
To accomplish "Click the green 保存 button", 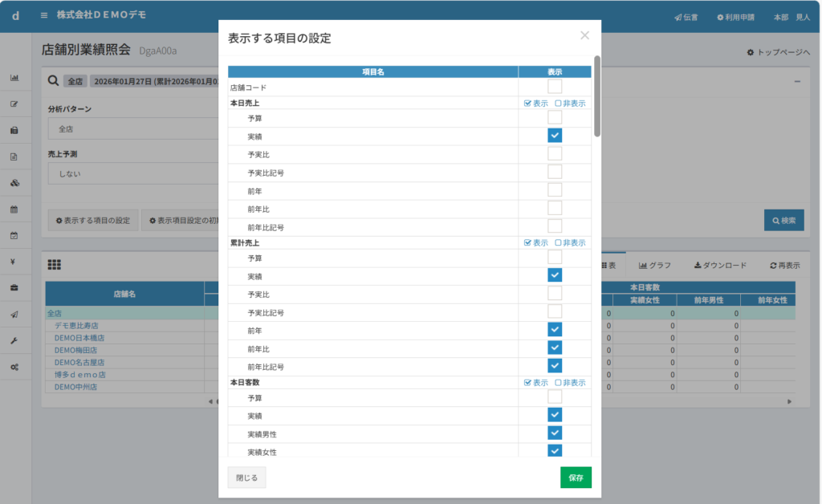I will [576, 478].
